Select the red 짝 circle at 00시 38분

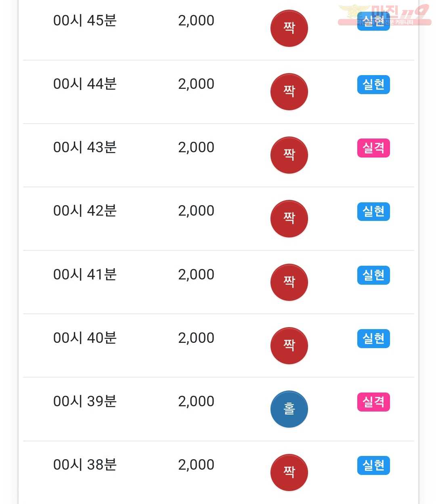(289, 472)
